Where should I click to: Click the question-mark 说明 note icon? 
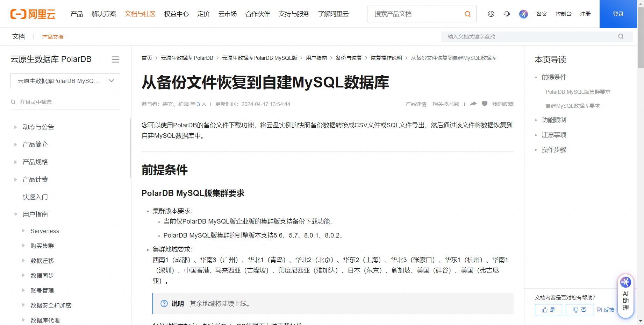coord(164,304)
